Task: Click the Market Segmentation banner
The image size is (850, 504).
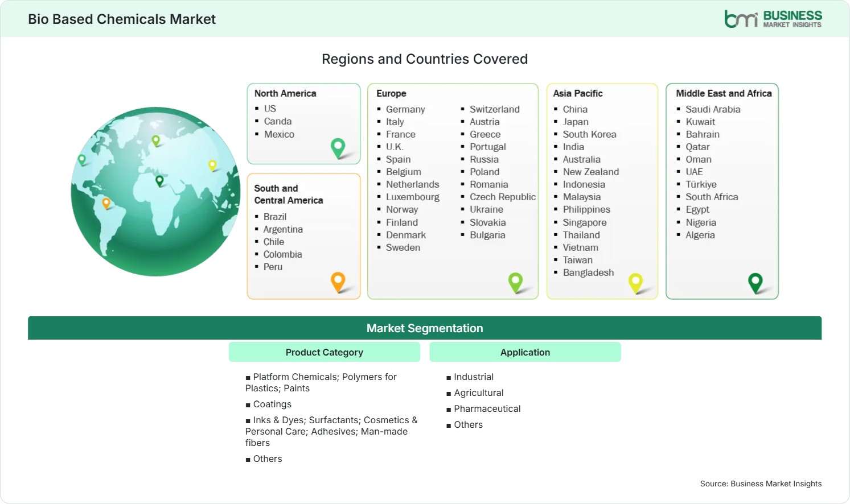Action: [x=425, y=328]
